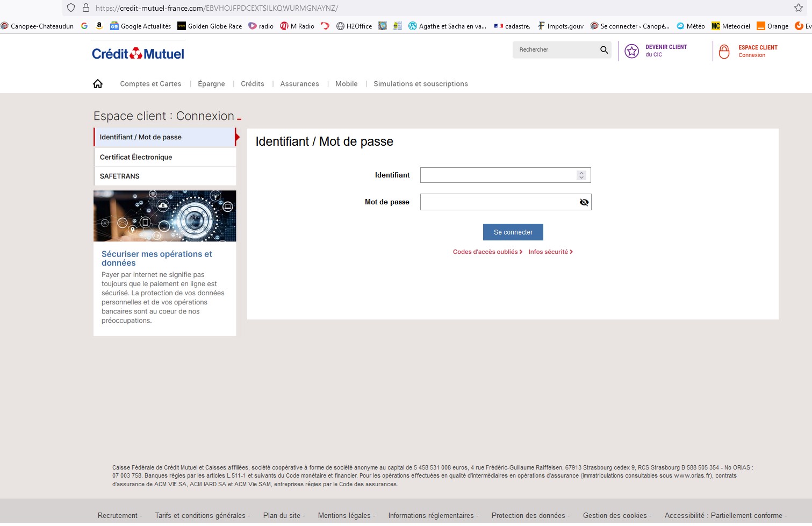The height and width of the screenshot is (526, 812).
Task: Click the Se connecter button
Action: tap(513, 232)
